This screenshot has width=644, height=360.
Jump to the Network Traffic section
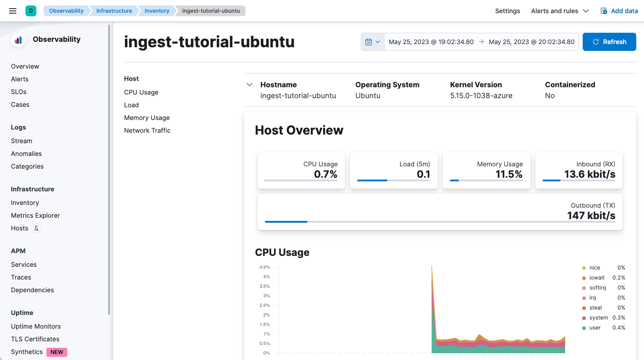pyautogui.click(x=147, y=130)
